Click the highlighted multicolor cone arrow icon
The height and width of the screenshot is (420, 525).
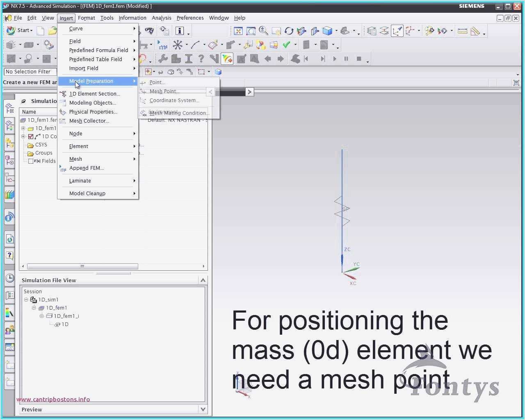click(x=227, y=59)
